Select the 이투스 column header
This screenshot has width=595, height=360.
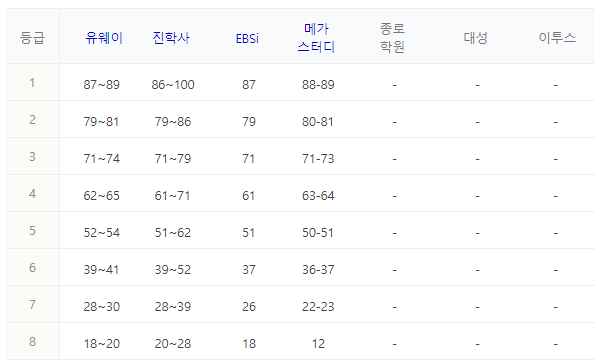(x=557, y=38)
